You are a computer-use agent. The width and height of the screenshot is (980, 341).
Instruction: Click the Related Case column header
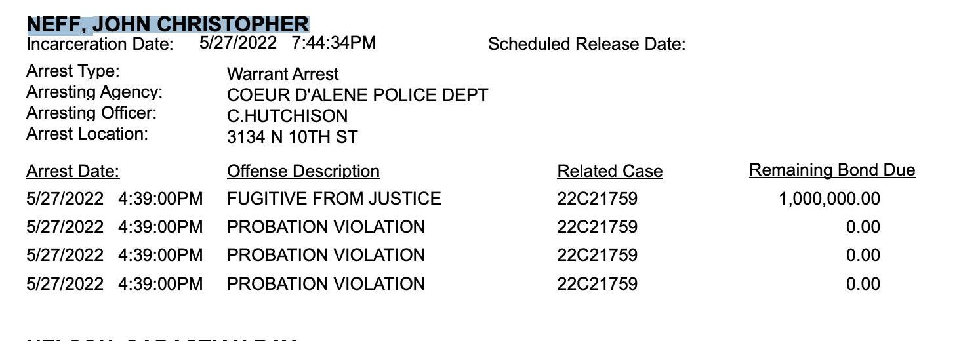click(610, 172)
